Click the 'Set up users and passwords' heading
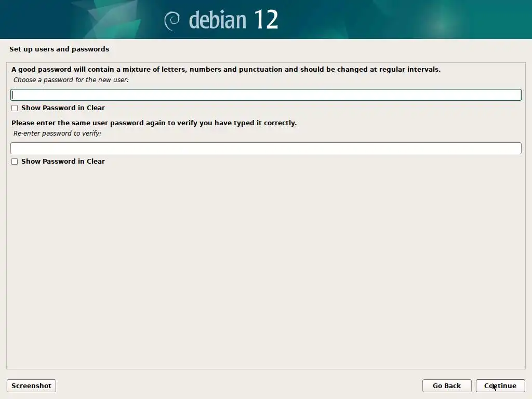 coord(59,49)
